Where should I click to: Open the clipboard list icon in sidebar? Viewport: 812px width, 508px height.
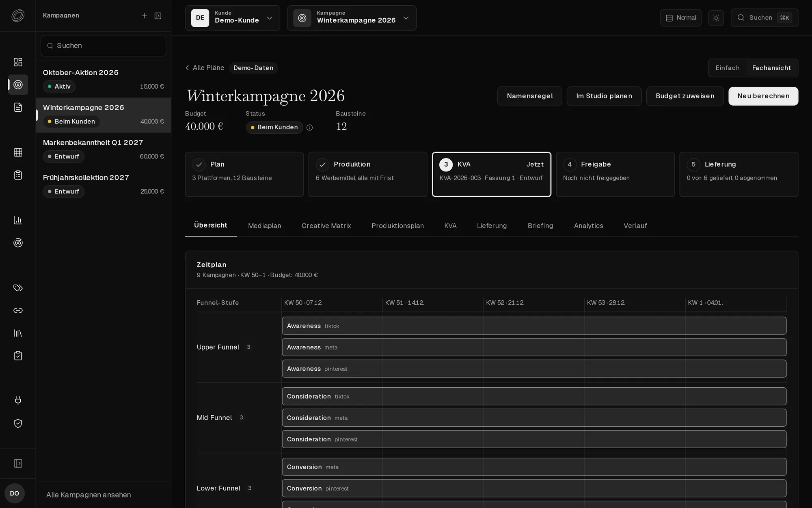[x=18, y=175]
